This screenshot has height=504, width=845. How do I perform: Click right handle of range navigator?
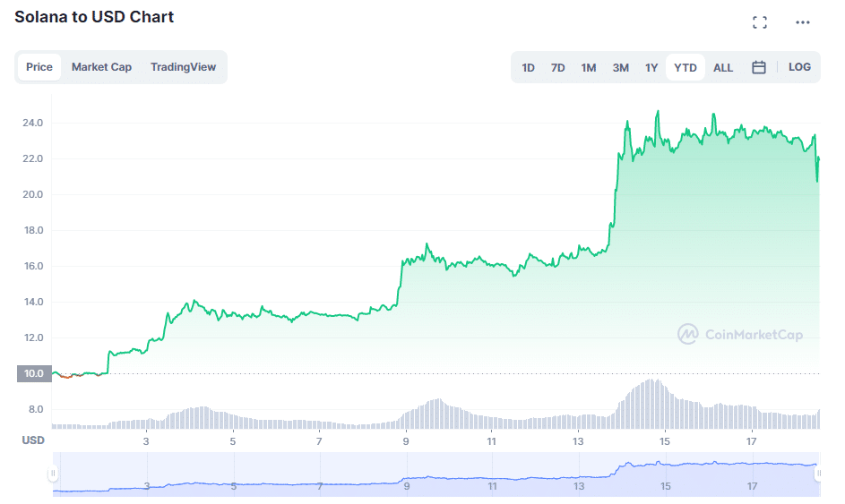click(x=818, y=473)
